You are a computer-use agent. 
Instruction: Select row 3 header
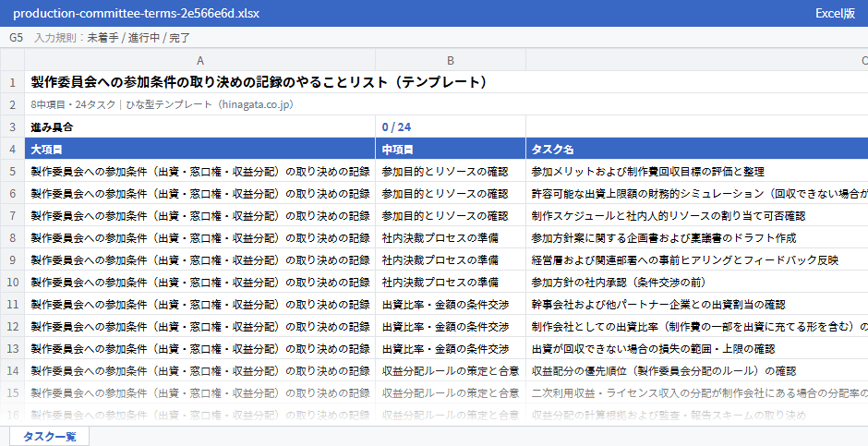[x=12, y=127]
